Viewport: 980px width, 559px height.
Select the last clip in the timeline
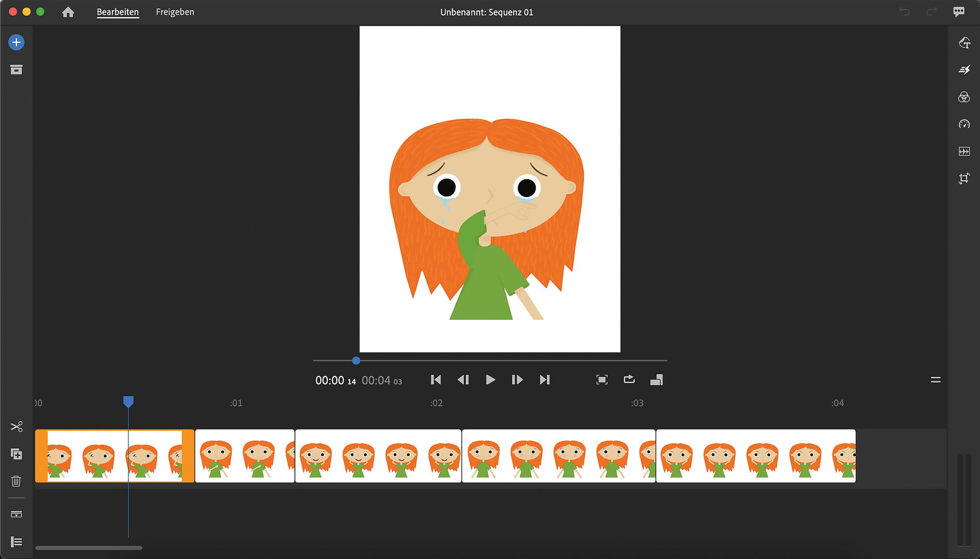click(755, 456)
